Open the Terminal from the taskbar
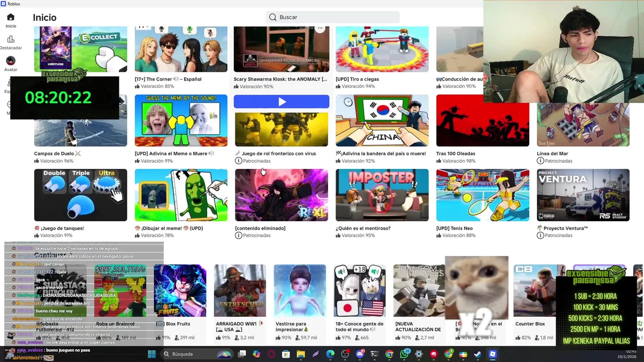The image size is (644, 362). coord(374,354)
